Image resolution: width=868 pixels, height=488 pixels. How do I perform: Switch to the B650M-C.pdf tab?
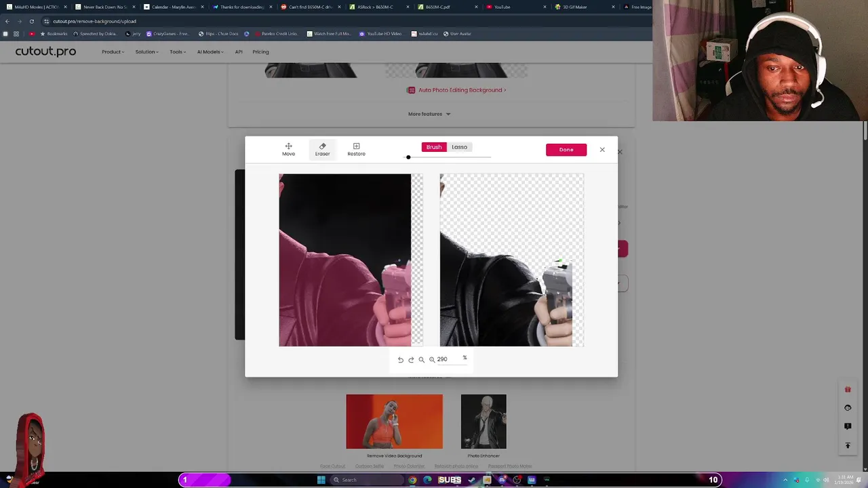click(x=446, y=7)
